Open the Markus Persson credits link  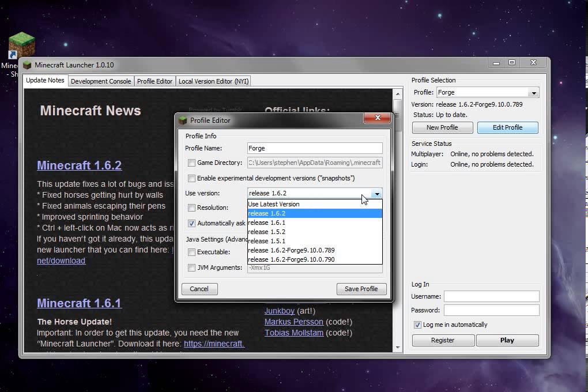[x=293, y=322]
